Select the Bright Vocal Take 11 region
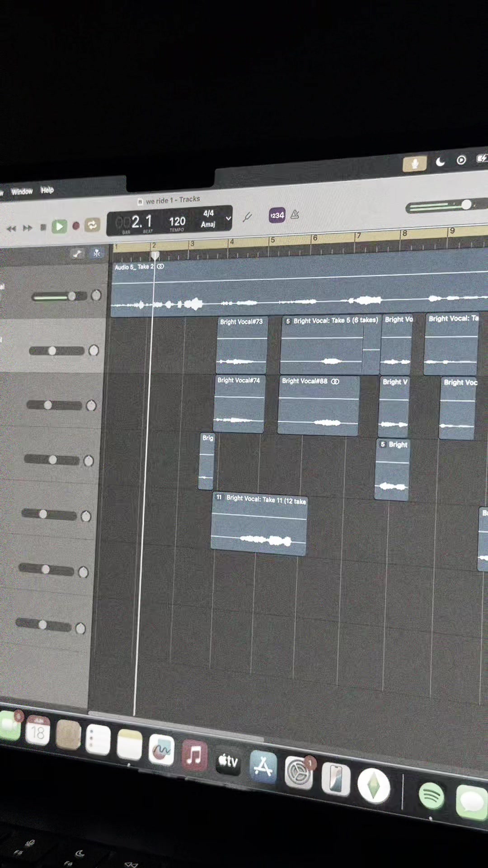This screenshot has height=868, width=488. point(259,524)
